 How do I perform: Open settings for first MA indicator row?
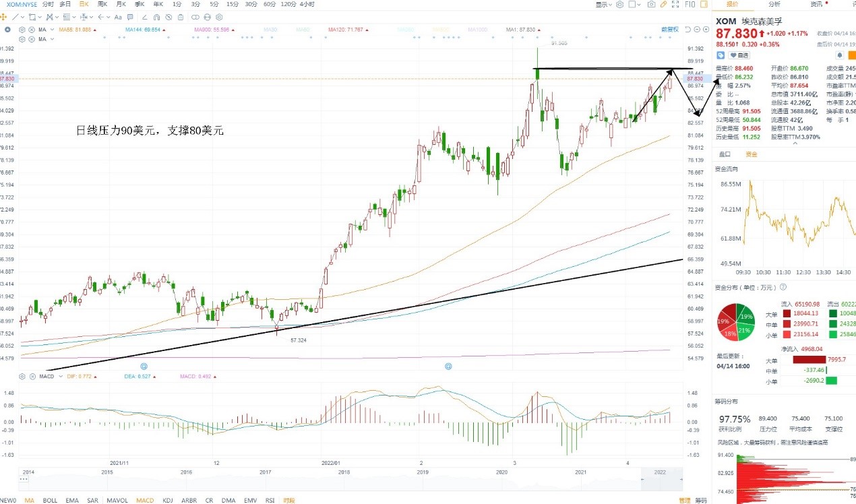(22, 30)
